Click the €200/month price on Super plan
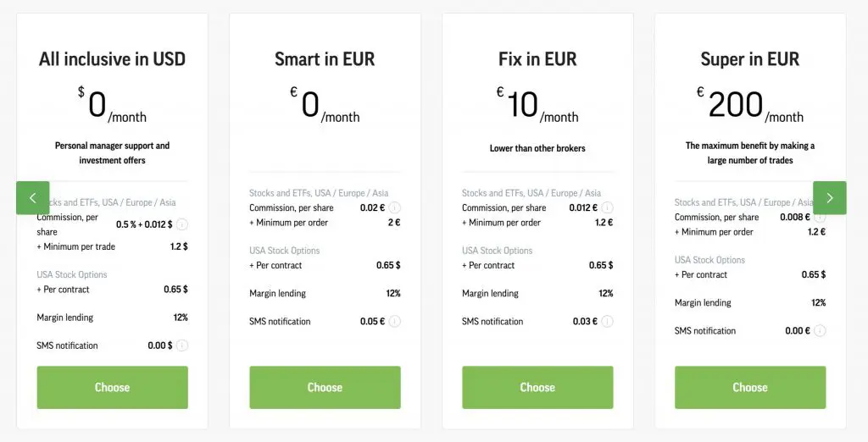The image size is (868, 442). click(750, 105)
